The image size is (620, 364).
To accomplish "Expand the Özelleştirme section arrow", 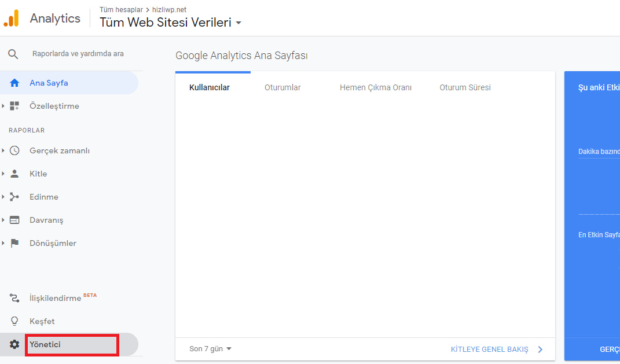I will 3,106.
